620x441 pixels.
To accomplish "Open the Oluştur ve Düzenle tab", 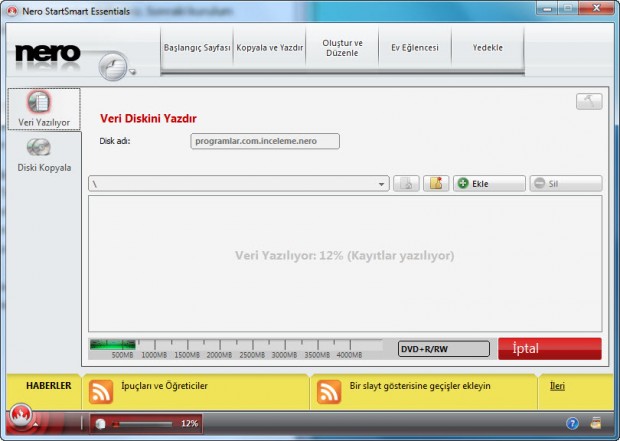I will pos(342,48).
